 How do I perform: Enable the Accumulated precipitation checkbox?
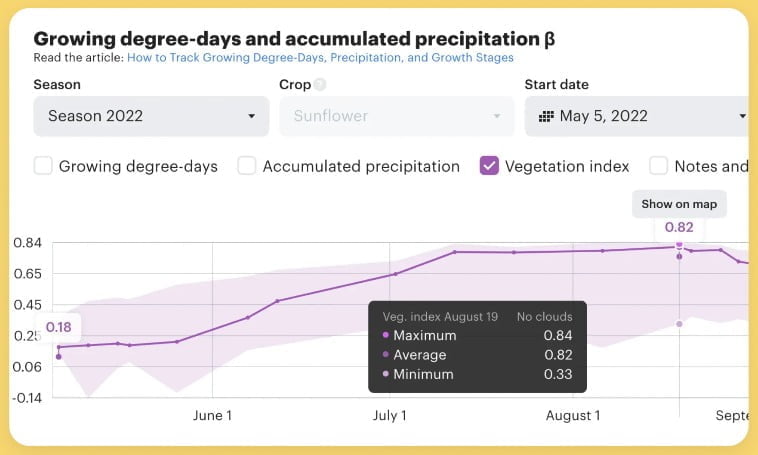(x=247, y=166)
